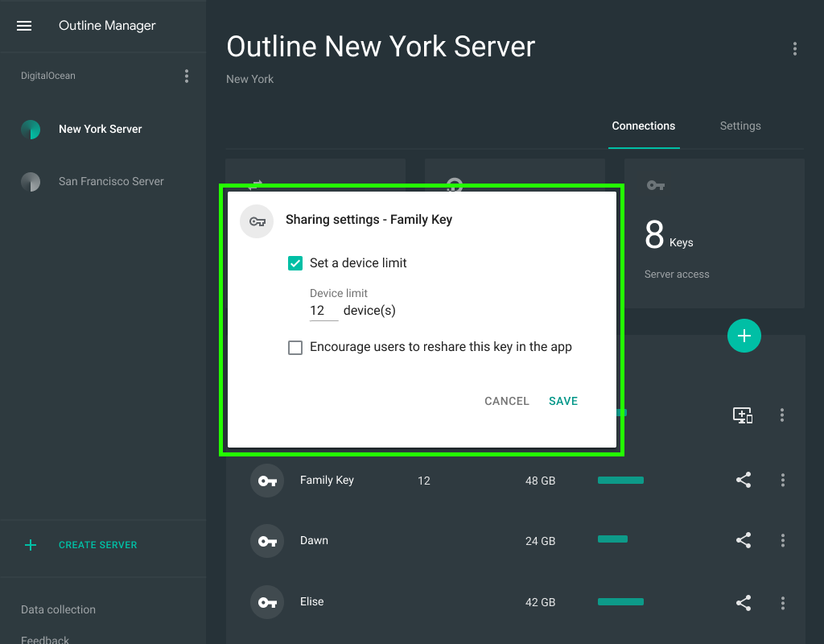The height and width of the screenshot is (644, 824).
Task: Enable Encourage users to reshare checkbox
Action: [295, 348]
